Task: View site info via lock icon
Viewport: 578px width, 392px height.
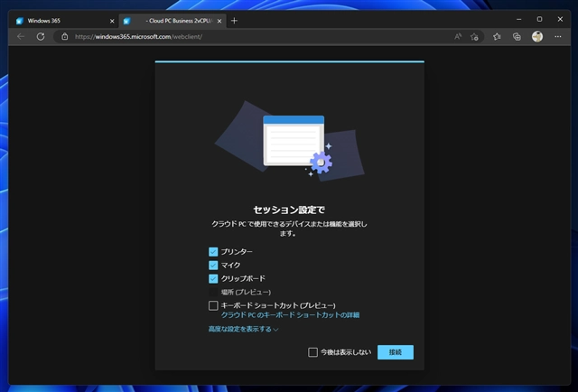Action: 64,36
